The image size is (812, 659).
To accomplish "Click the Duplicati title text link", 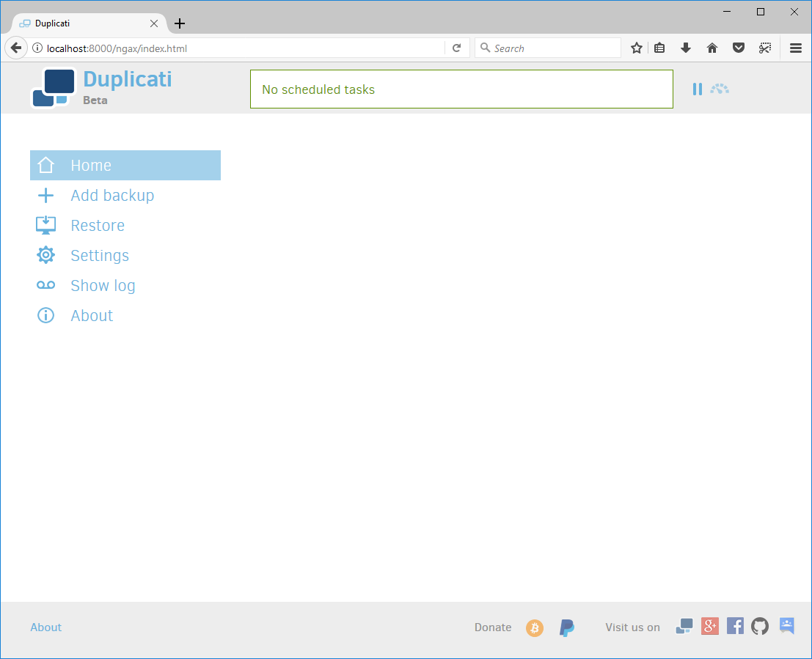I will [x=128, y=79].
